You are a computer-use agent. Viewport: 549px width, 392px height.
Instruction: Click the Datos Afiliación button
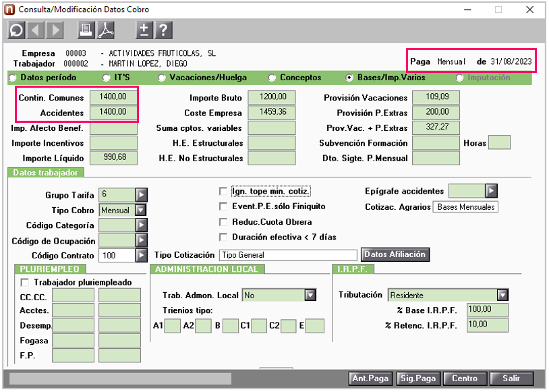395,254
